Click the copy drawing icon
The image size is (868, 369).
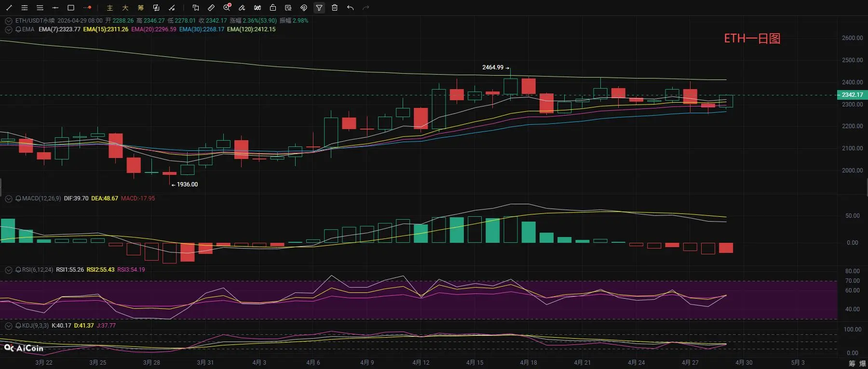(x=196, y=8)
